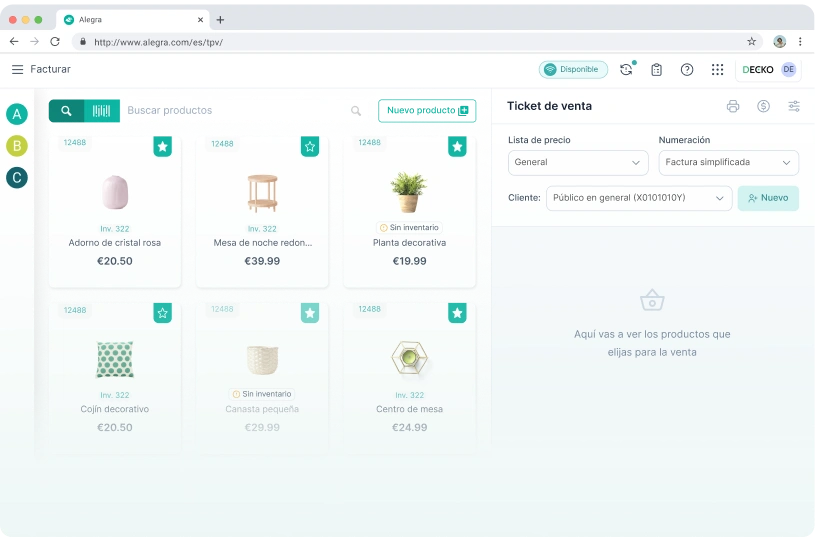Click the Buscar productos search field
This screenshot has width=815, height=537.
[x=235, y=111]
